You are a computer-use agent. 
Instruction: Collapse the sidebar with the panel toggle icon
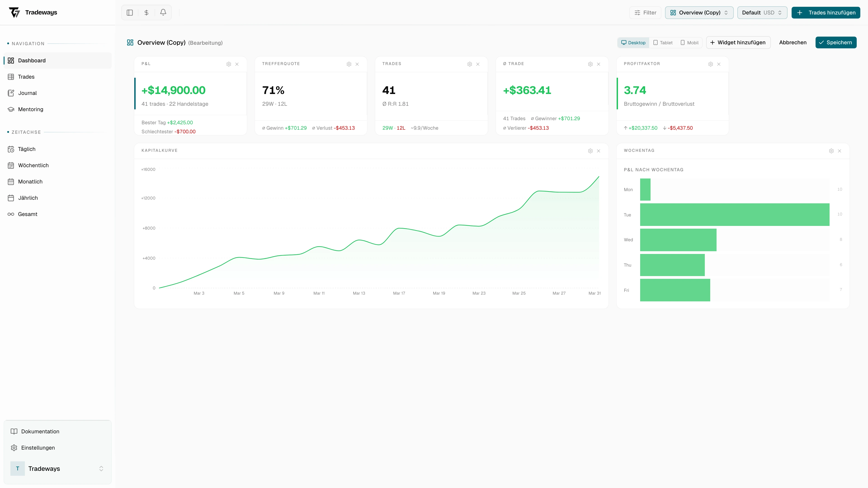(x=129, y=12)
